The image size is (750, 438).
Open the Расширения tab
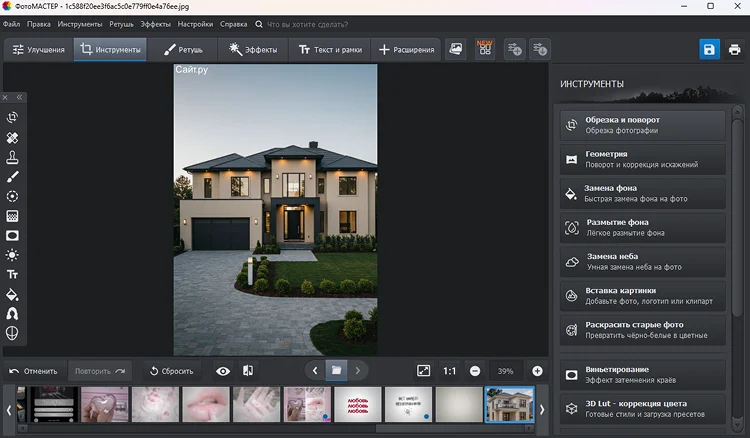(407, 50)
